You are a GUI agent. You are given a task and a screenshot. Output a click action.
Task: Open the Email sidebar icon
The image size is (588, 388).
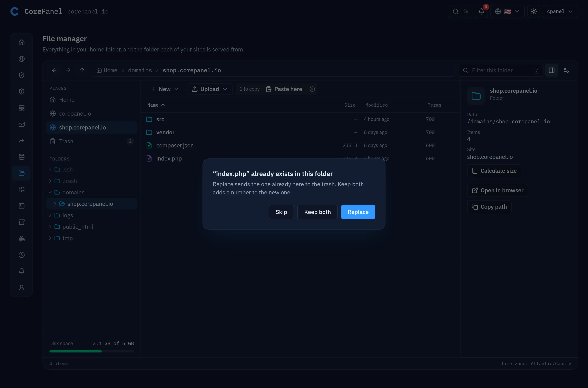pyautogui.click(x=21, y=124)
